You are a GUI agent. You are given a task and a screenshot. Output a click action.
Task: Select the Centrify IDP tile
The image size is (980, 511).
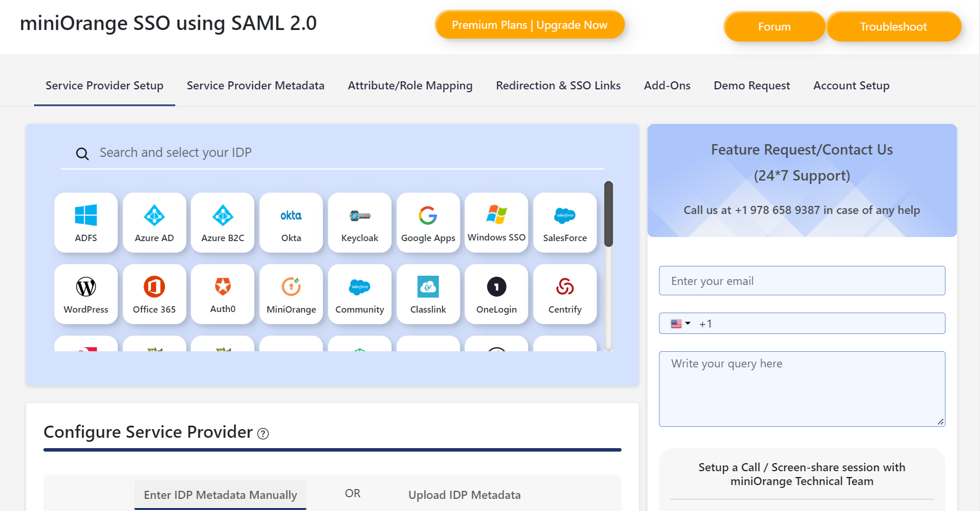point(565,294)
